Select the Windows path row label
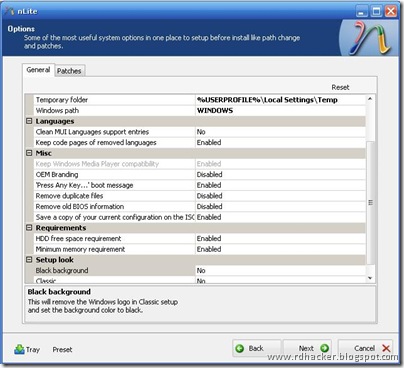The image size is (404, 368). (57, 110)
